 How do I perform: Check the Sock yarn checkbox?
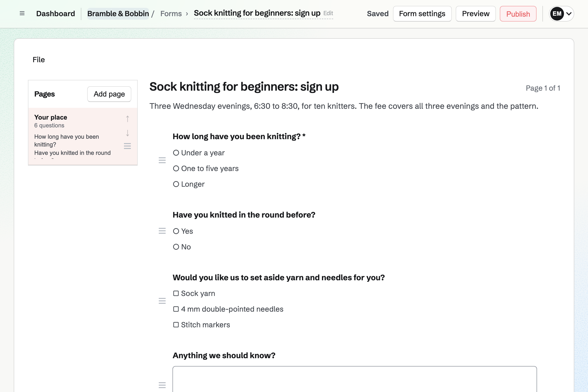(x=176, y=294)
